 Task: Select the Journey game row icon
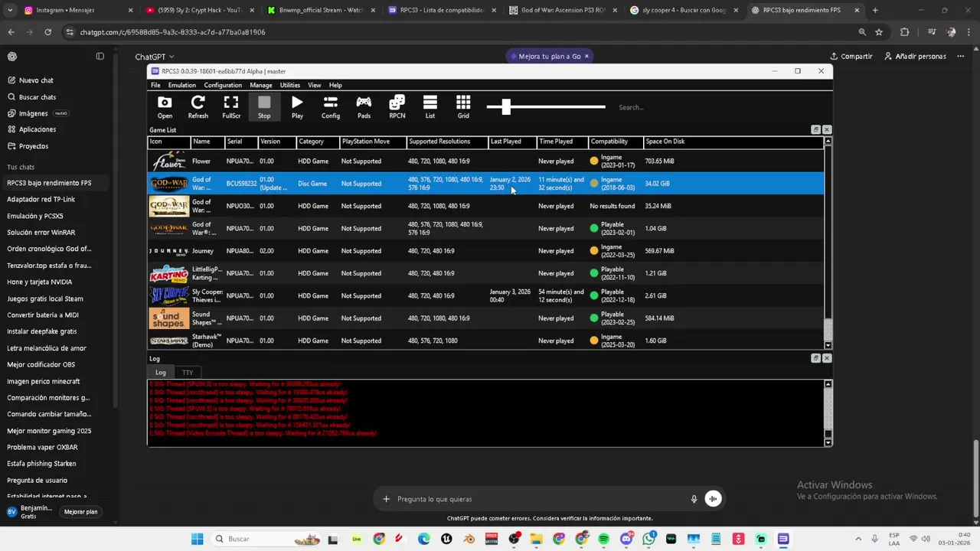tap(168, 251)
